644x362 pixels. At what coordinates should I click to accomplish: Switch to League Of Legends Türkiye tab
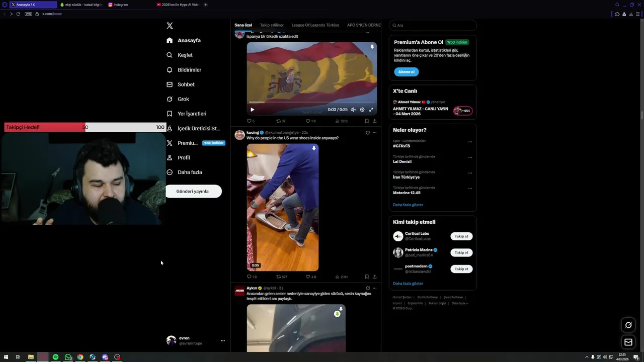click(x=315, y=25)
